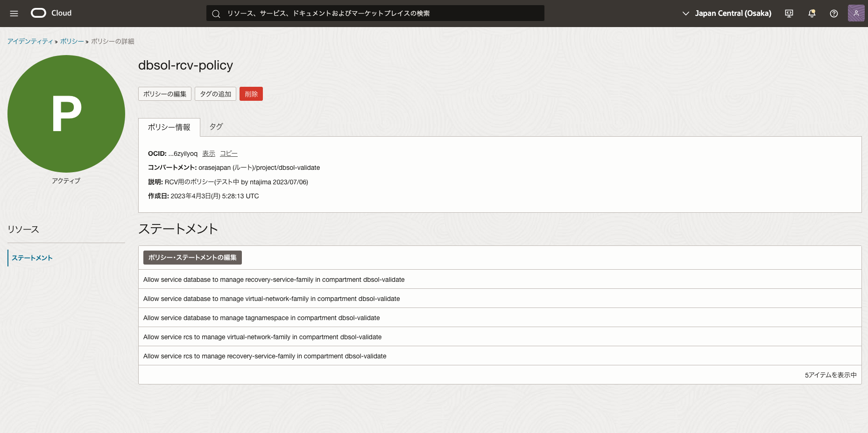Click the タグの追加 button

[215, 94]
